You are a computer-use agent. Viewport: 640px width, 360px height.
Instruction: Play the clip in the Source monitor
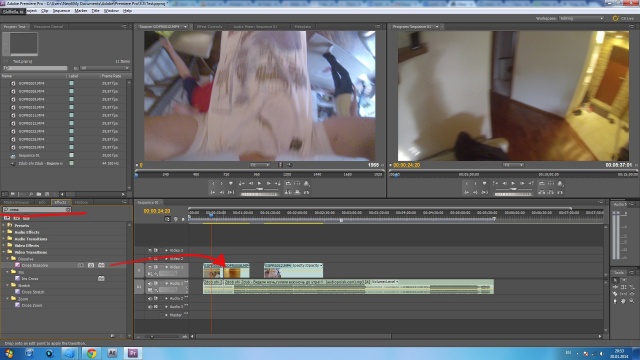(259, 184)
